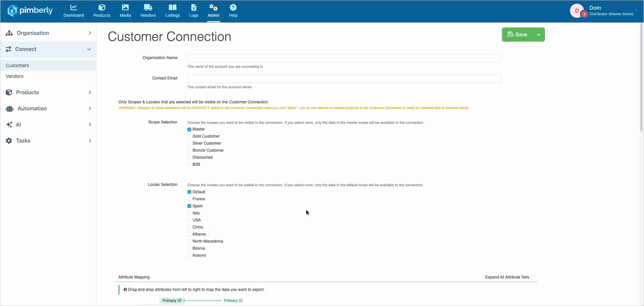
Task: Click the Organisation Name input field
Action: point(344,58)
